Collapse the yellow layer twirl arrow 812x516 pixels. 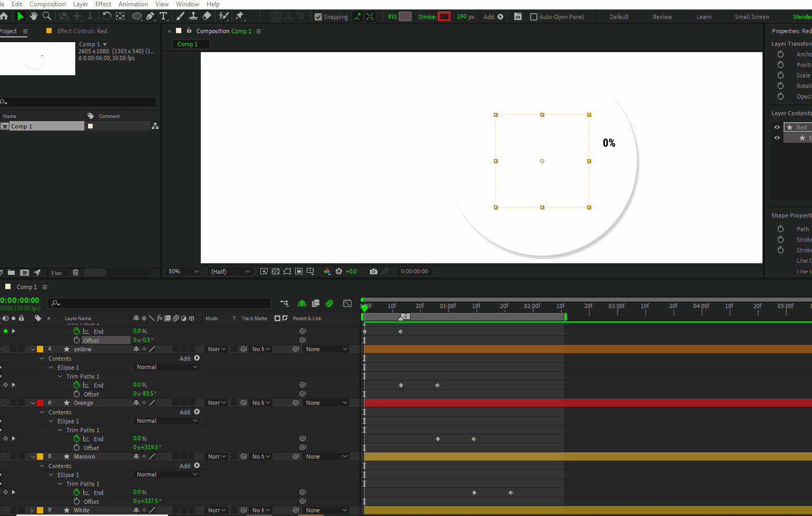[x=33, y=349]
